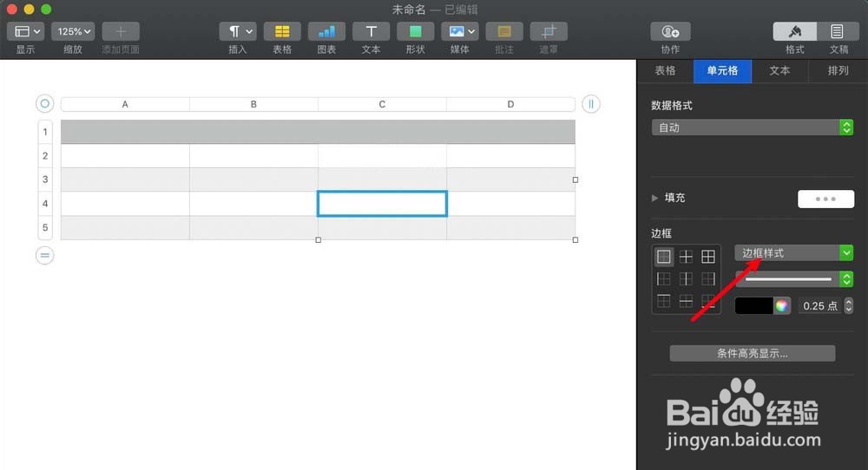The height and width of the screenshot is (470, 868).
Task: Click the 表格 table toolbar icon
Action: tap(282, 31)
